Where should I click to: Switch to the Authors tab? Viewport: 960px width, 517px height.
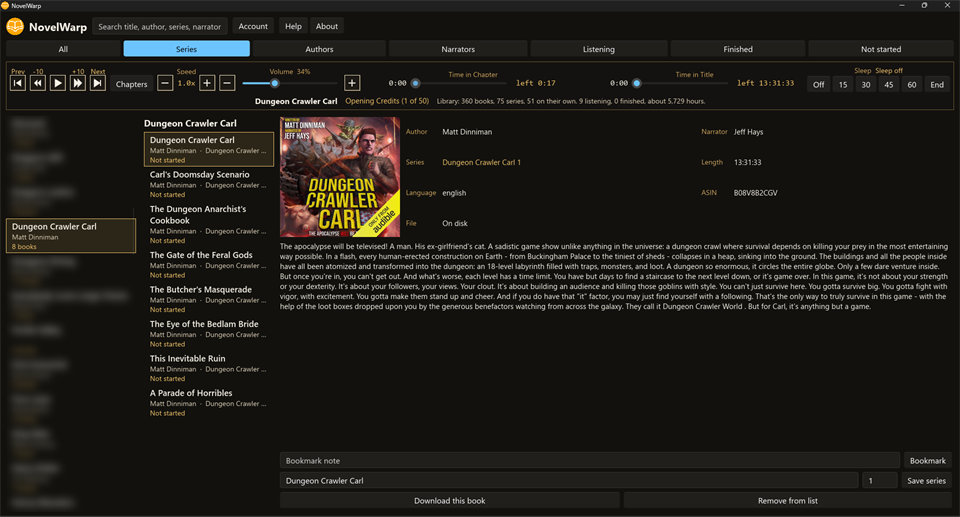point(320,49)
